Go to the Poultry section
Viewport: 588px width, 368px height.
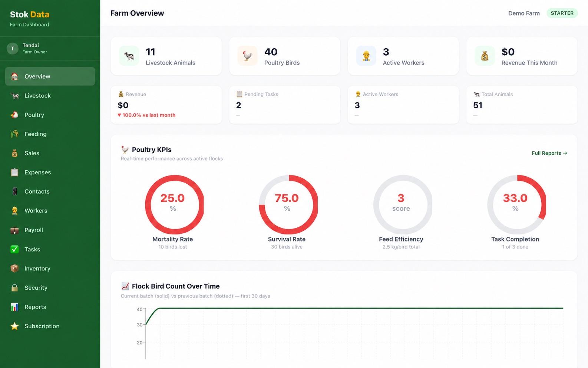click(50, 115)
